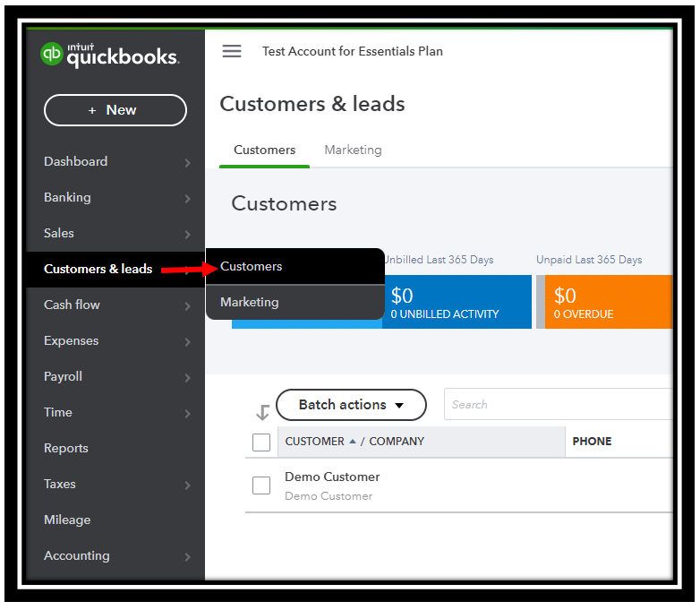Click the blue $0 Unbilled Activity bar
The height and width of the screenshot is (610, 700).
click(457, 302)
